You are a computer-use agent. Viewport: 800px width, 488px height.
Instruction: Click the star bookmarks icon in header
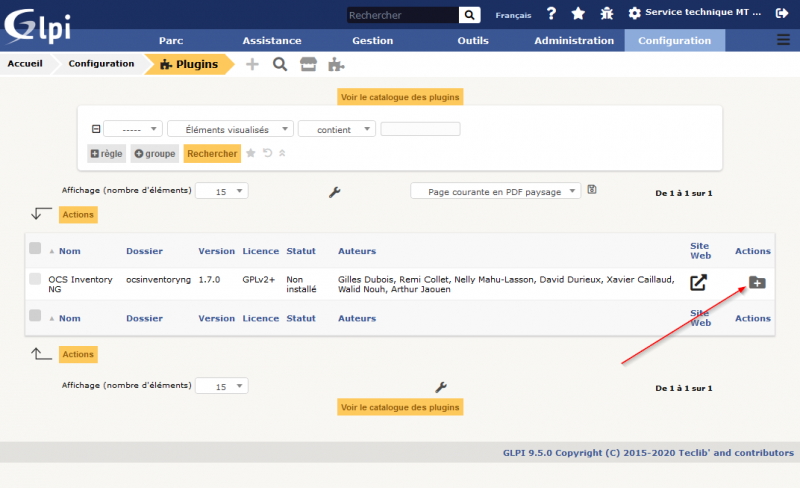coord(578,14)
